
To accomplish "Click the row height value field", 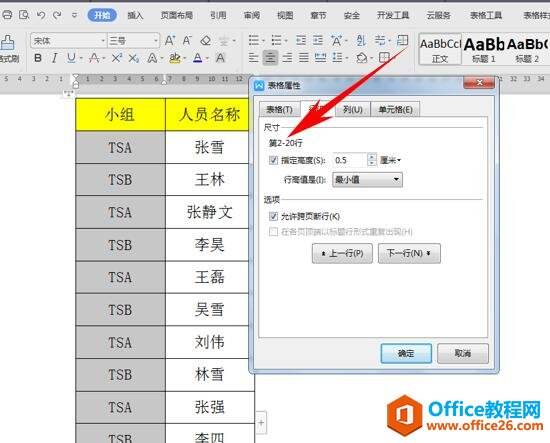I will (x=349, y=160).
